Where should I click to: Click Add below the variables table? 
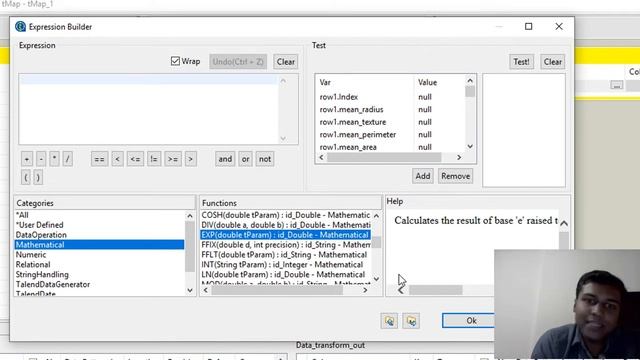422,176
